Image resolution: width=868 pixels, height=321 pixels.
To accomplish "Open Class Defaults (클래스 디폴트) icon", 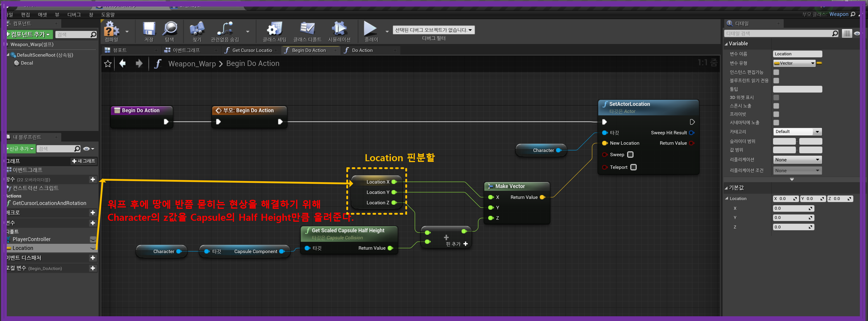I will (x=307, y=29).
